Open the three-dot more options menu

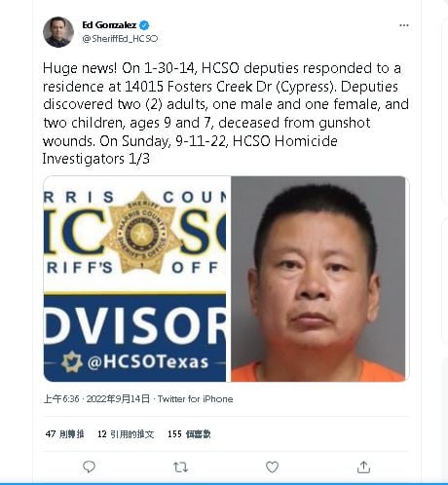(x=404, y=25)
